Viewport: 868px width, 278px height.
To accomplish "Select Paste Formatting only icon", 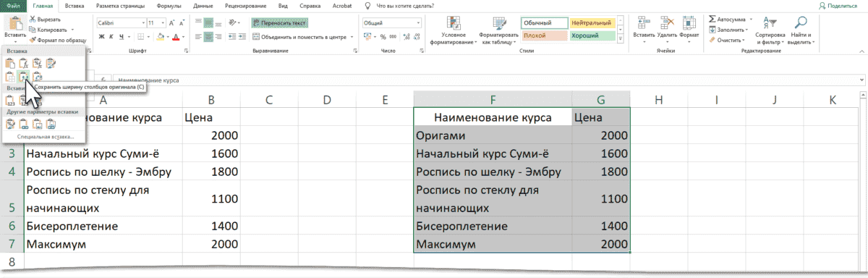I will point(9,123).
